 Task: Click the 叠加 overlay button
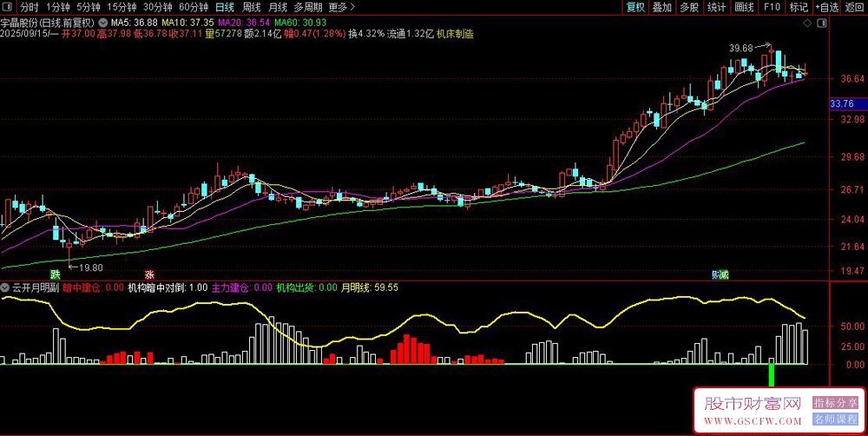tap(662, 7)
